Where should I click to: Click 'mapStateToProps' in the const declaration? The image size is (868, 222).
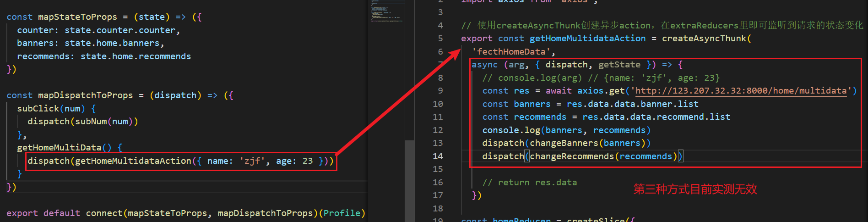click(x=77, y=17)
